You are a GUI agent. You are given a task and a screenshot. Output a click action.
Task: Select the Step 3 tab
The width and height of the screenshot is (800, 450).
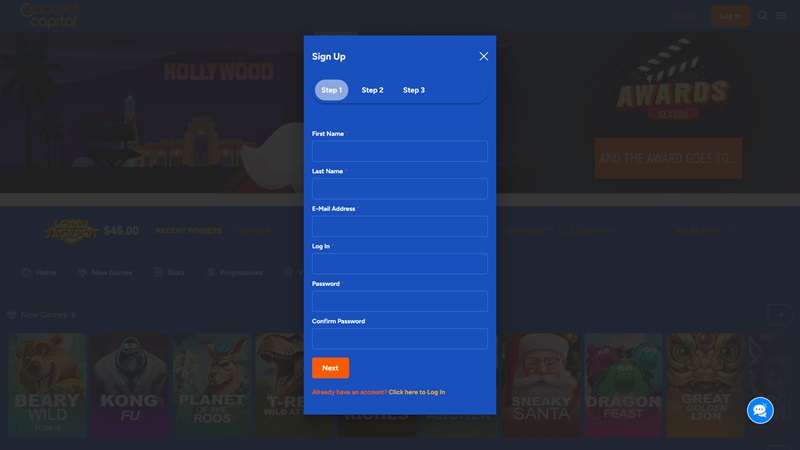coord(414,90)
